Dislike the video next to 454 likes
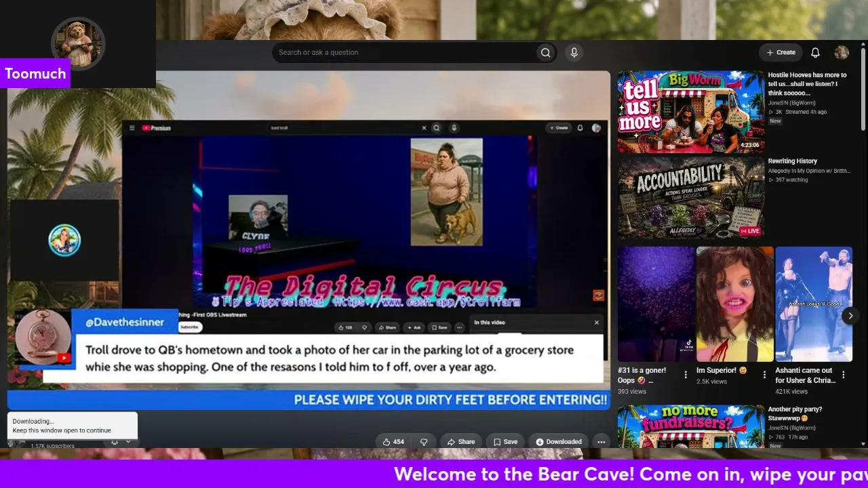The image size is (868, 488). click(x=424, y=442)
